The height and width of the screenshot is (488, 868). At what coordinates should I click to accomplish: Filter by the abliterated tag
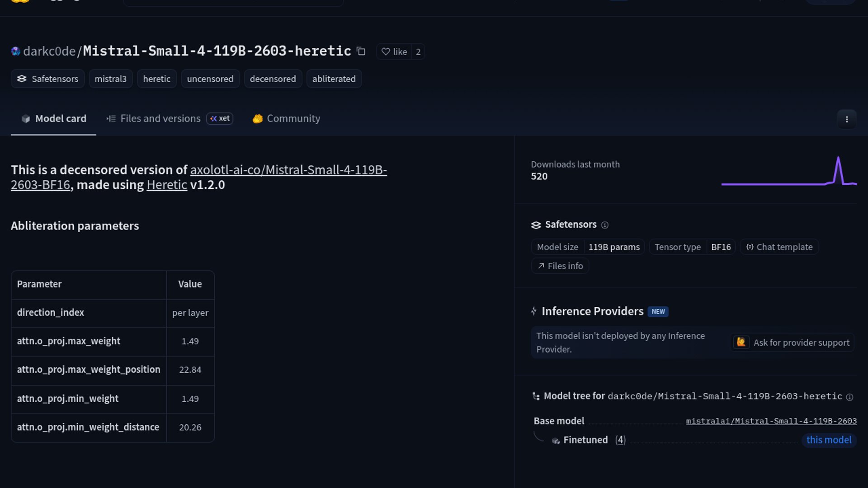334,79
